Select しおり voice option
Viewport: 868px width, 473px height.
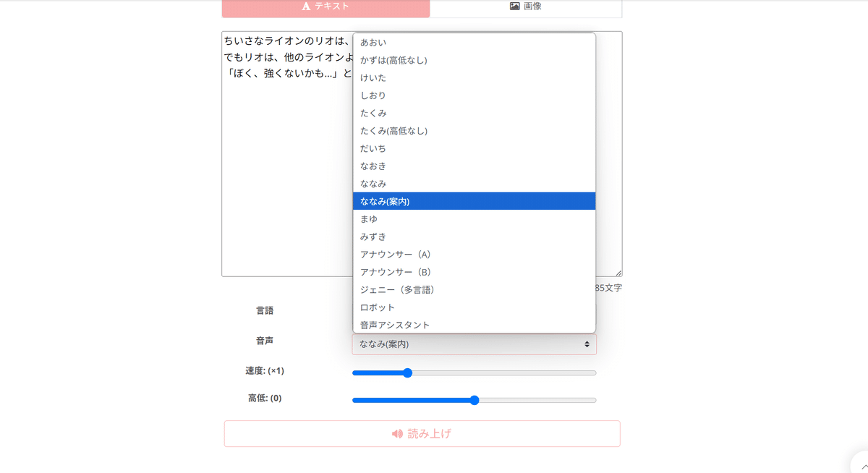474,95
